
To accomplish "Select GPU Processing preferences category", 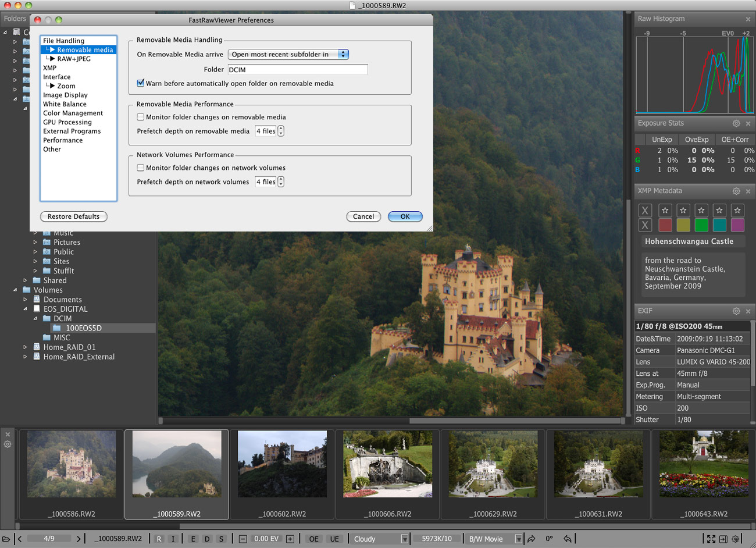I will pyautogui.click(x=67, y=122).
